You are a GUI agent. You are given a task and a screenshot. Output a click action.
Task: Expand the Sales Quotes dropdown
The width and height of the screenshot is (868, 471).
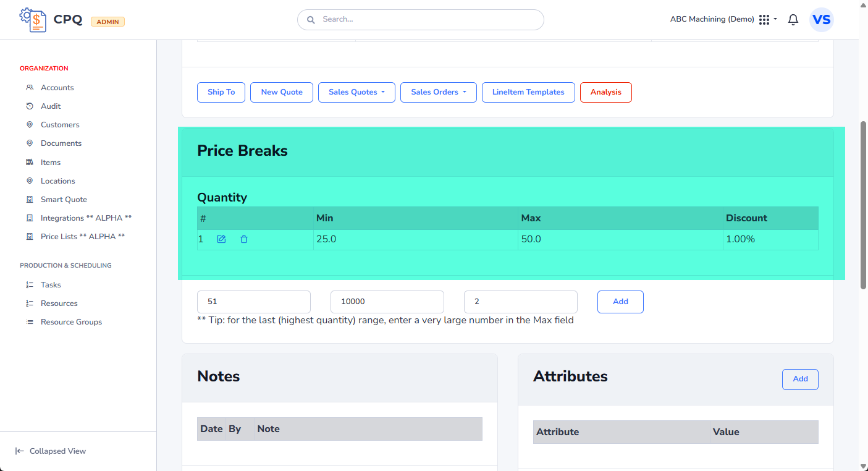coord(356,92)
